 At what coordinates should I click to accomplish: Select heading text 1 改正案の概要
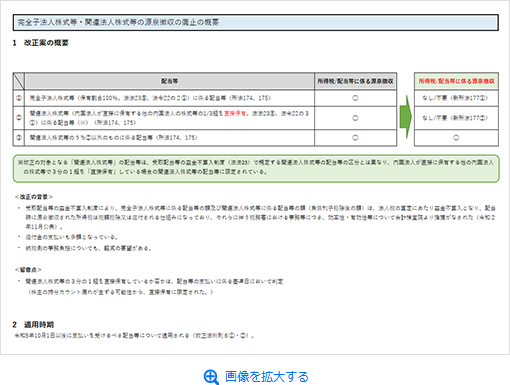point(41,43)
